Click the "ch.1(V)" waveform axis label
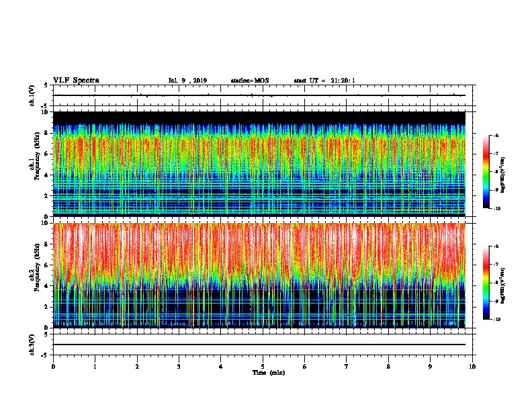532x411 pixels. coord(32,95)
